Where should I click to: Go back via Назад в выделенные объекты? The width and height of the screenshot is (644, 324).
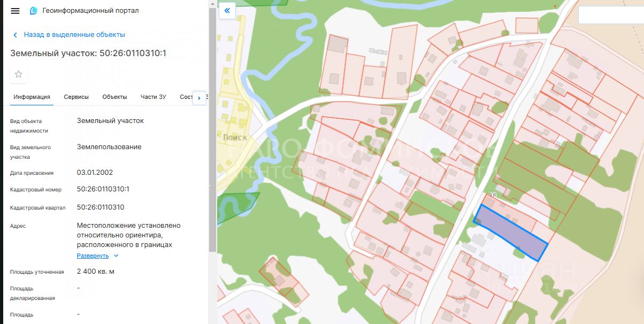coord(74,35)
